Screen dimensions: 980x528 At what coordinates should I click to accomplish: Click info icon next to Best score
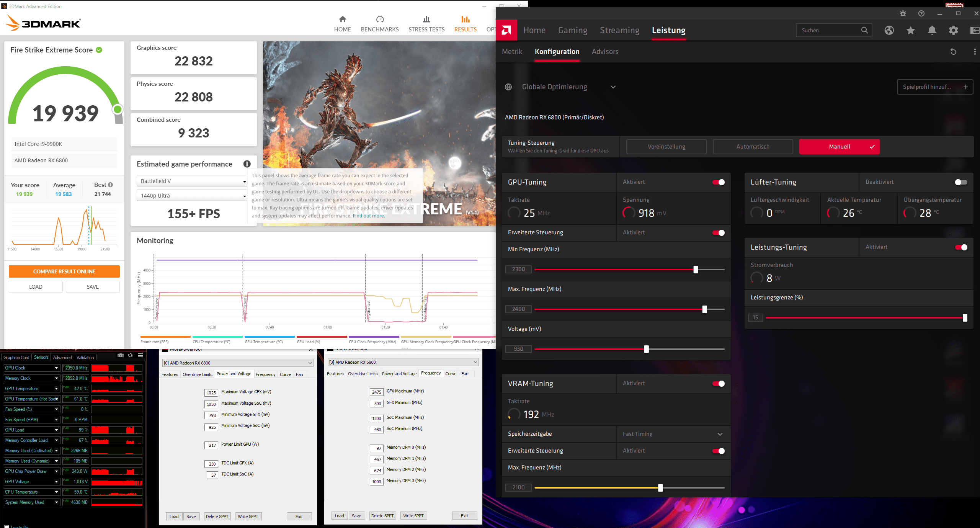pyautogui.click(x=111, y=185)
